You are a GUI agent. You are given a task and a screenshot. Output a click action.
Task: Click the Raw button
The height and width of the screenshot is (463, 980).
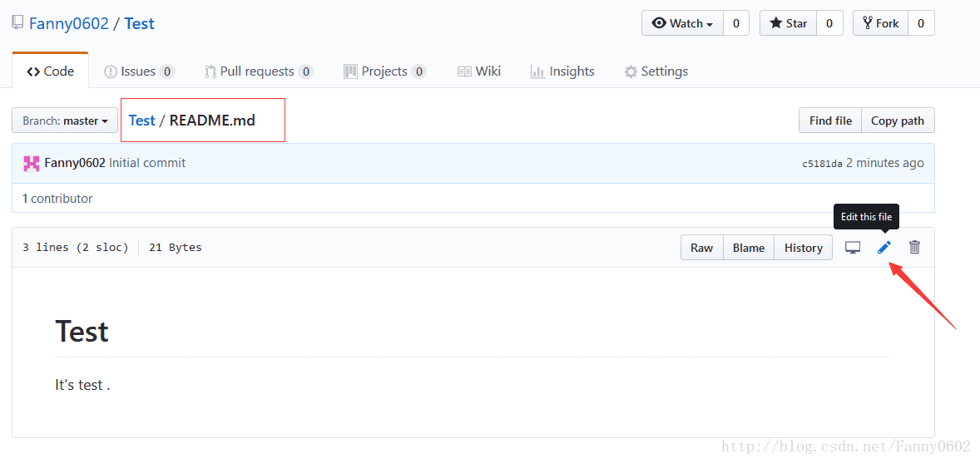(x=701, y=248)
